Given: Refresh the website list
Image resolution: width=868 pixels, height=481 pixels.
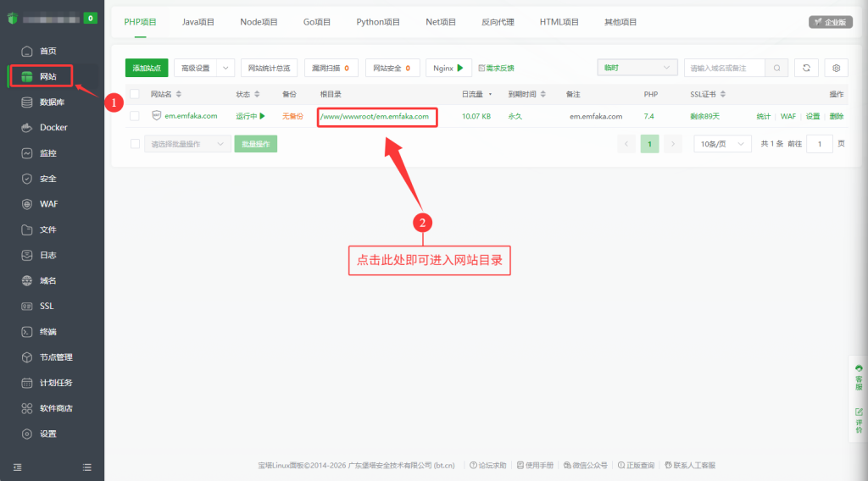Looking at the screenshot, I should [x=806, y=68].
